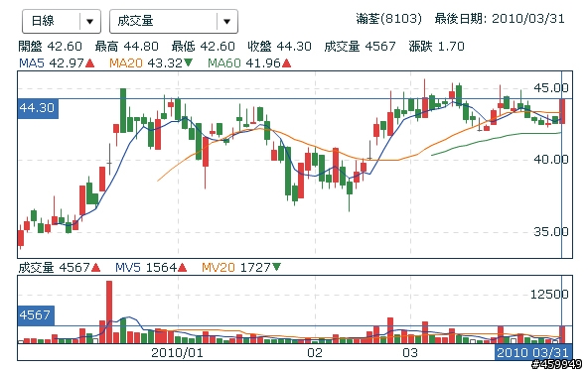Screen dimensions: 588x372
Task: Click the tallest red volume bar
Action: coord(109,312)
